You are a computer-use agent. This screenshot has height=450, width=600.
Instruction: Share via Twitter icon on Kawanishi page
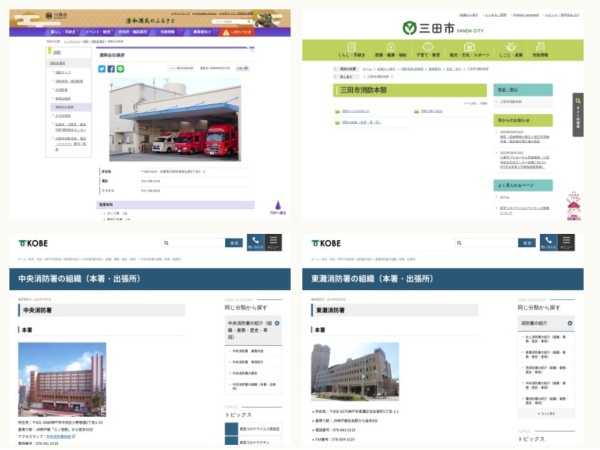pyautogui.click(x=102, y=69)
